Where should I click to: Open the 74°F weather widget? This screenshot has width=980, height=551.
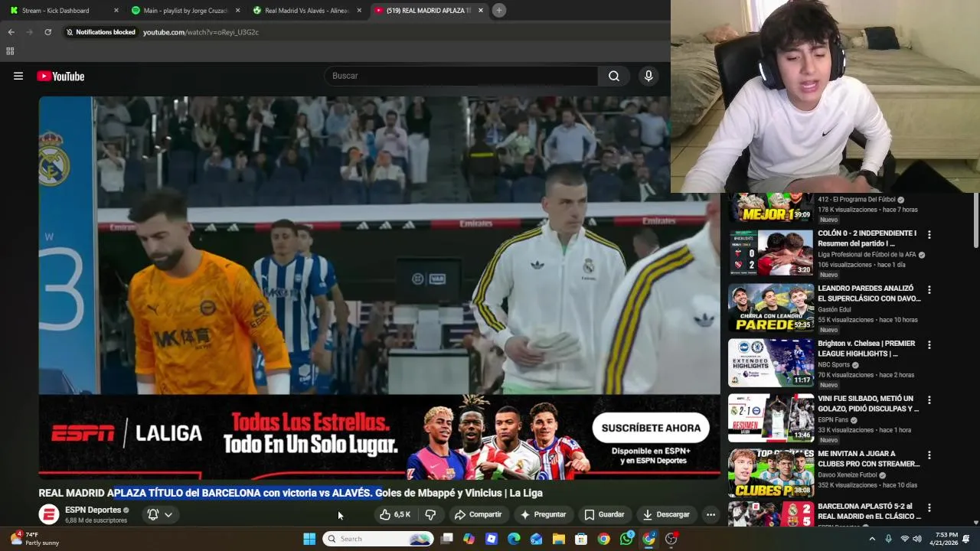[34, 539]
